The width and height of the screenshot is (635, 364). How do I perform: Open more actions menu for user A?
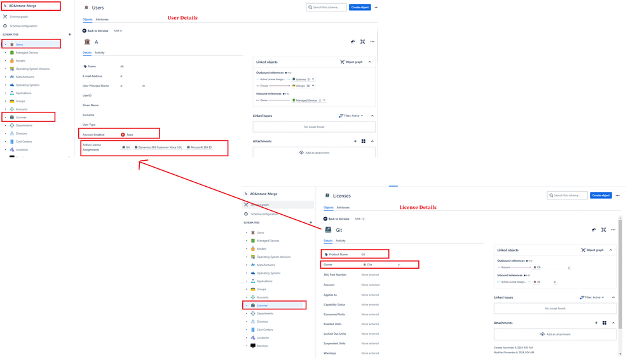click(x=372, y=42)
